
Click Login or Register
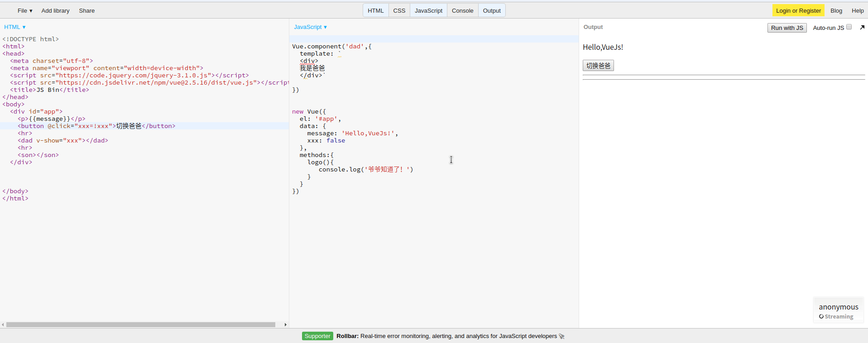click(x=798, y=10)
